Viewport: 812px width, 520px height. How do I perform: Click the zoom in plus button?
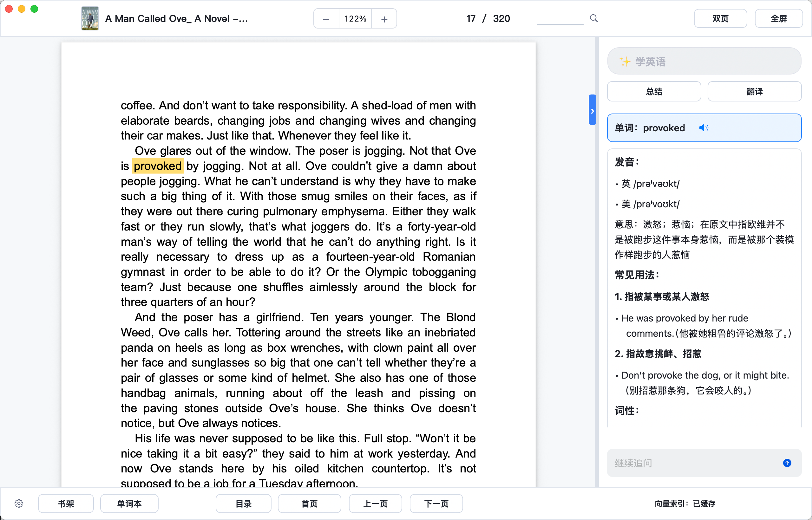(x=384, y=19)
